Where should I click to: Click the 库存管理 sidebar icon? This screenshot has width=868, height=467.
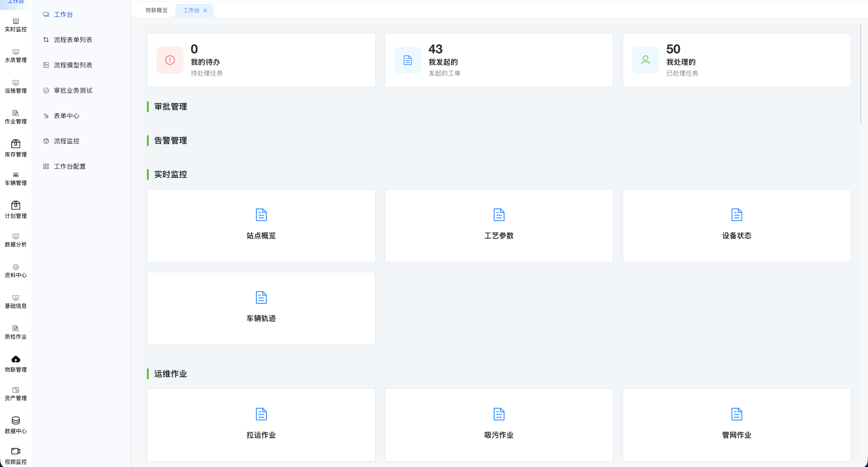pyautogui.click(x=16, y=144)
